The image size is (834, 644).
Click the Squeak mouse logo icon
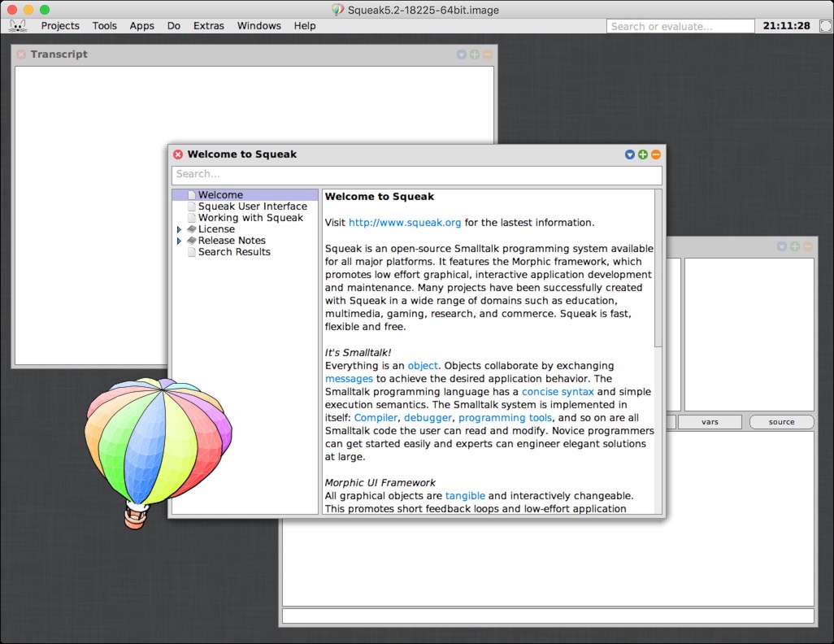click(17, 25)
